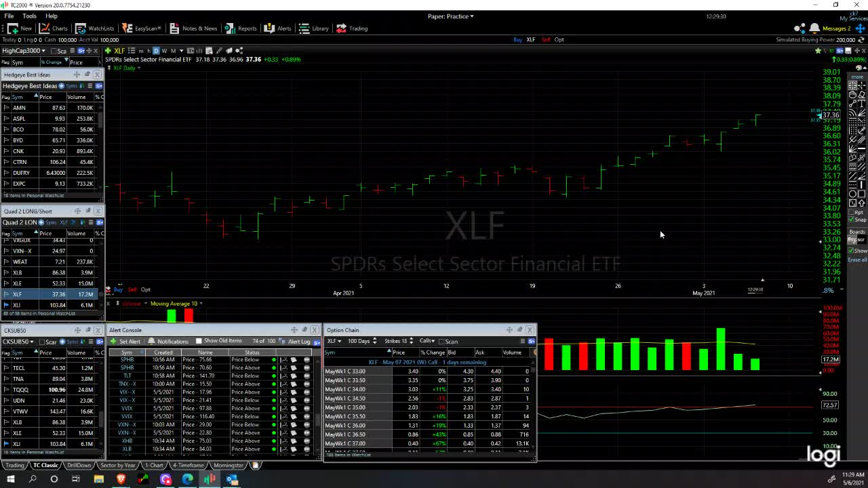Click the green plus add-indicator icon on chart
Image resolution: width=868 pixels, height=488 pixels.
click(108, 51)
